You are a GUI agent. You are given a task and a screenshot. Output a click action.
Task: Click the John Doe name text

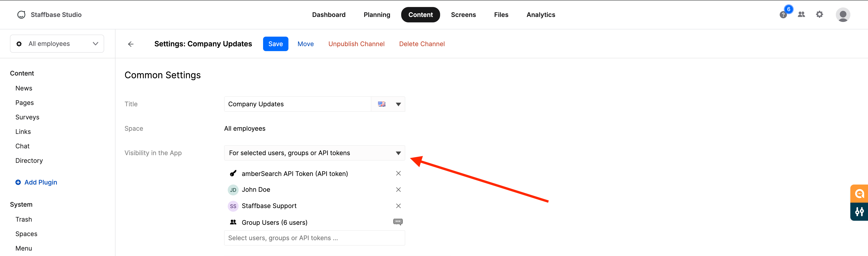coord(256,190)
